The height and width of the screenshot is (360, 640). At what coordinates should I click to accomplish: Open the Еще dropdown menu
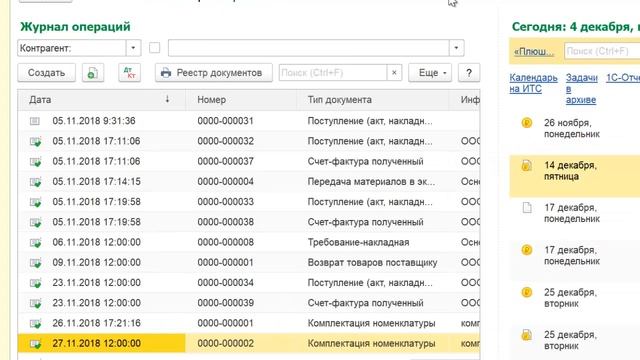coord(430,73)
